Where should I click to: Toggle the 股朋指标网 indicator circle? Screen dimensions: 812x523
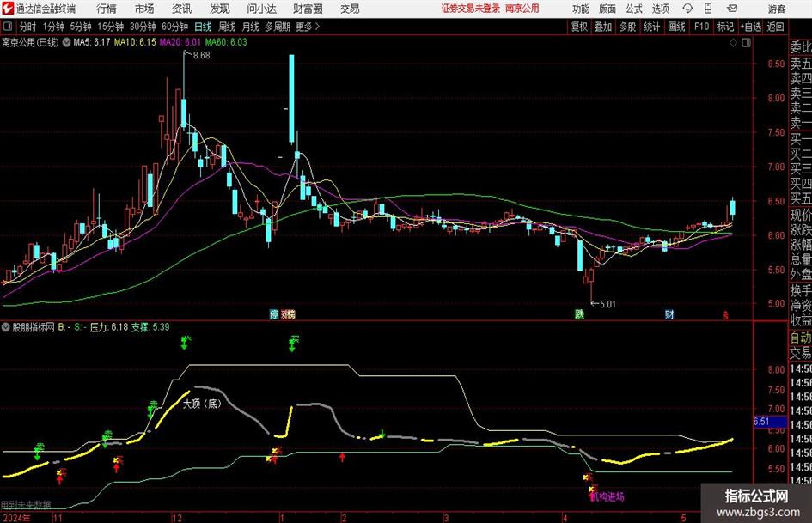click(6, 326)
